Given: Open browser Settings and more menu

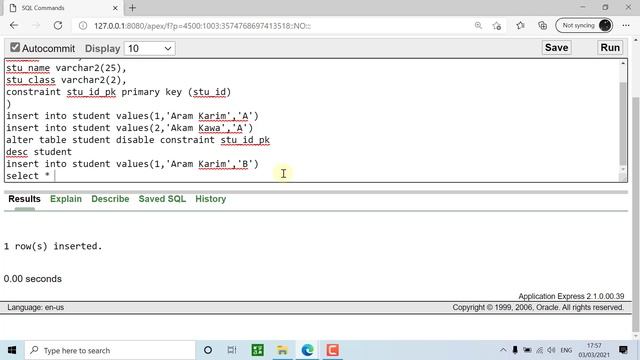Looking at the screenshot, I should (x=626, y=25).
